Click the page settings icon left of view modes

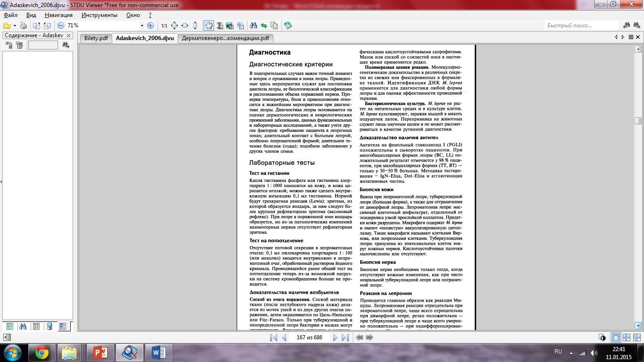603,337
